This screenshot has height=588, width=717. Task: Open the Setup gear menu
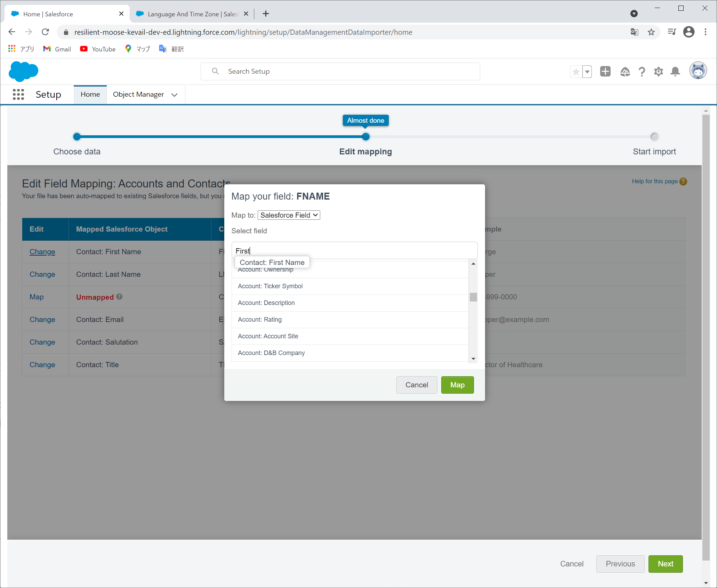(658, 72)
